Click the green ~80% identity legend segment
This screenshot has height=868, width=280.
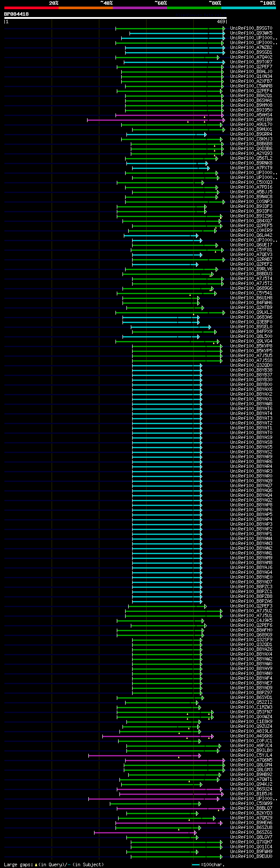(194, 7)
